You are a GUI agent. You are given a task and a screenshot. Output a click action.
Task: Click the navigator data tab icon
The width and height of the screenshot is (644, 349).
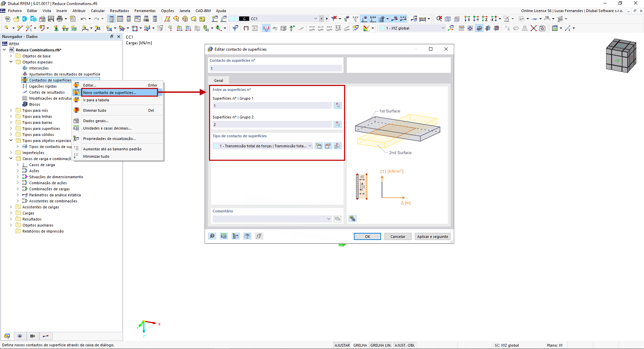pyautogui.click(x=7, y=336)
